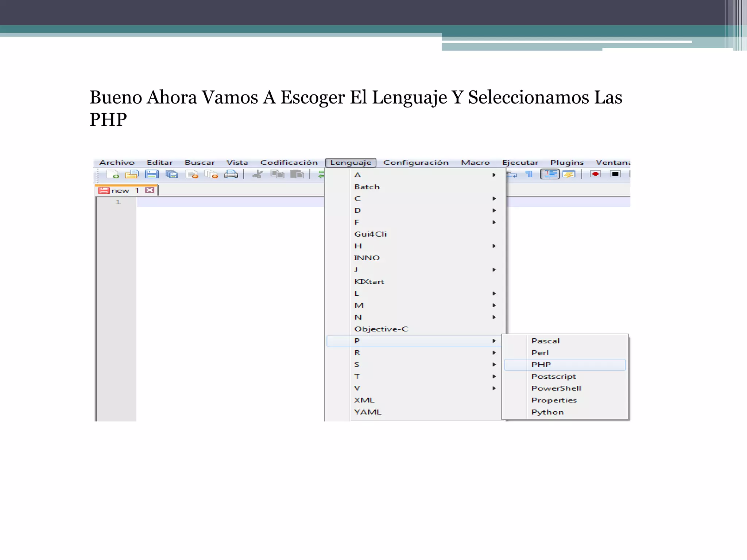The width and height of the screenshot is (747, 560).
Task: Expand the R language submenu
Action: point(415,353)
